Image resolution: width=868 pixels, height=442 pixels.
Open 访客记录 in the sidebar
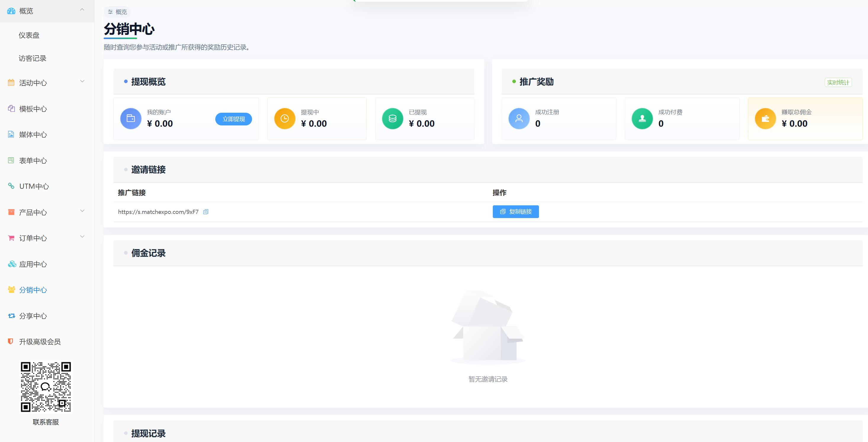pyautogui.click(x=32, y=59)
